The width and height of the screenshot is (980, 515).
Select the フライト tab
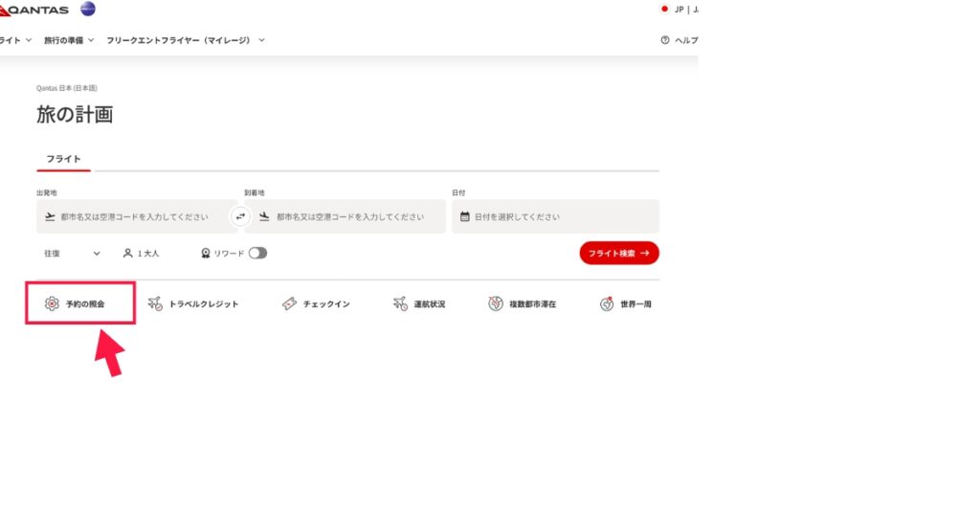point(63,159)
